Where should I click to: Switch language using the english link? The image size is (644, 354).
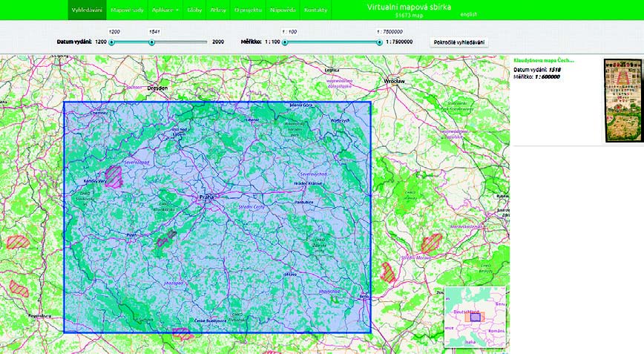point(469,14)
